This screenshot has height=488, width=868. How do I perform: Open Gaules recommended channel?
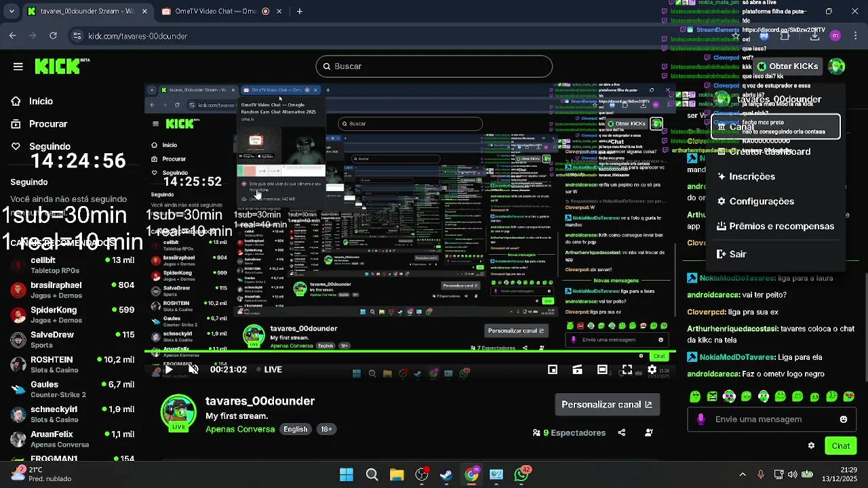pos(73,389)
